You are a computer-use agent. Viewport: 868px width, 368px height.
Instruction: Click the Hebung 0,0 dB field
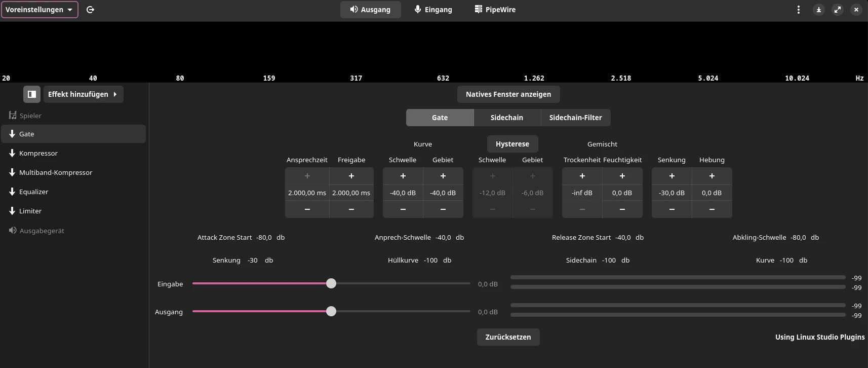712,193
